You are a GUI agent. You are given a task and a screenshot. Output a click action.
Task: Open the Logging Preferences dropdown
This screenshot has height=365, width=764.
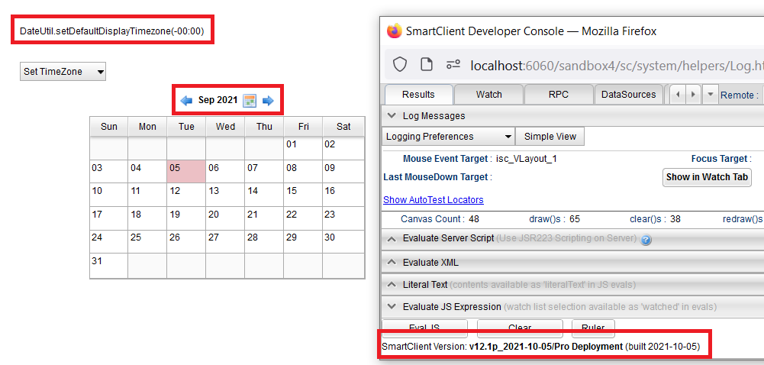coord(448,136)
